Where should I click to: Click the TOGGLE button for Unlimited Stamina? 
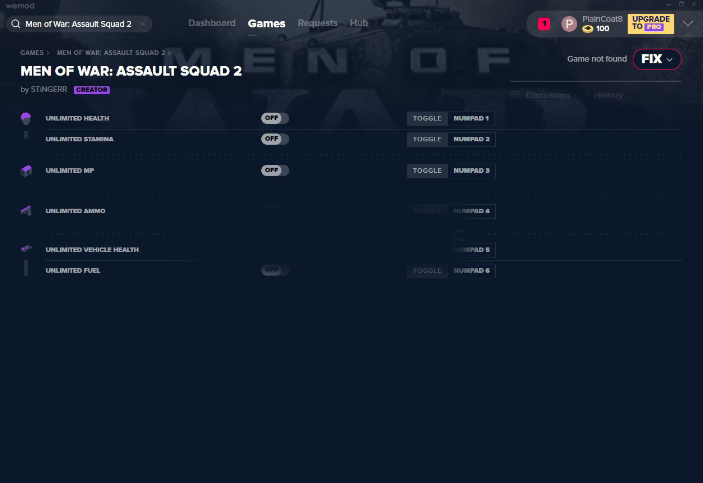coord(427,139)
